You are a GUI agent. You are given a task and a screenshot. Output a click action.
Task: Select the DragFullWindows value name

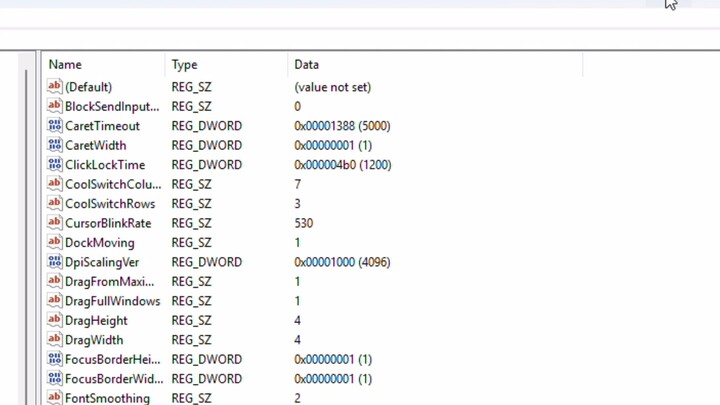pyautogui.click(x=112, y=301)
